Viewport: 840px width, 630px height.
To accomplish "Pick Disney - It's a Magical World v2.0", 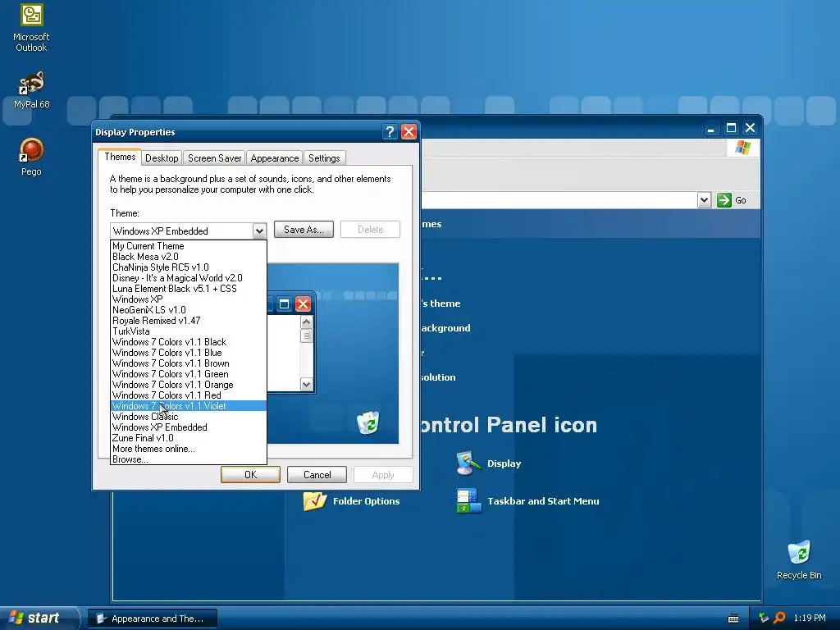I will (x=189, y=278).
